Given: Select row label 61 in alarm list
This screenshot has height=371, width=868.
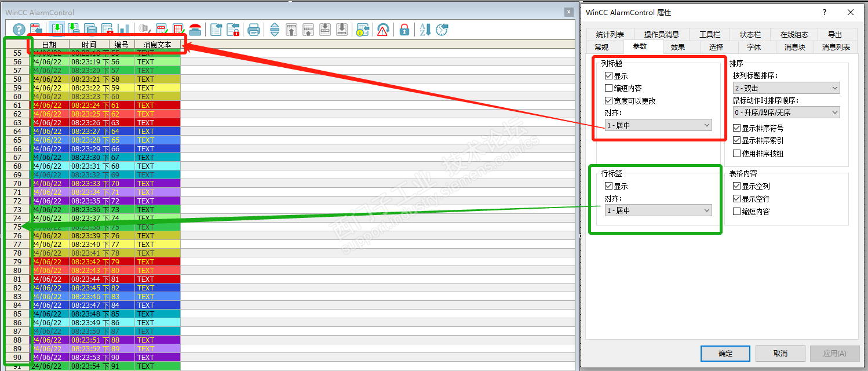Looking at the screenshot, I should point(17,105).
